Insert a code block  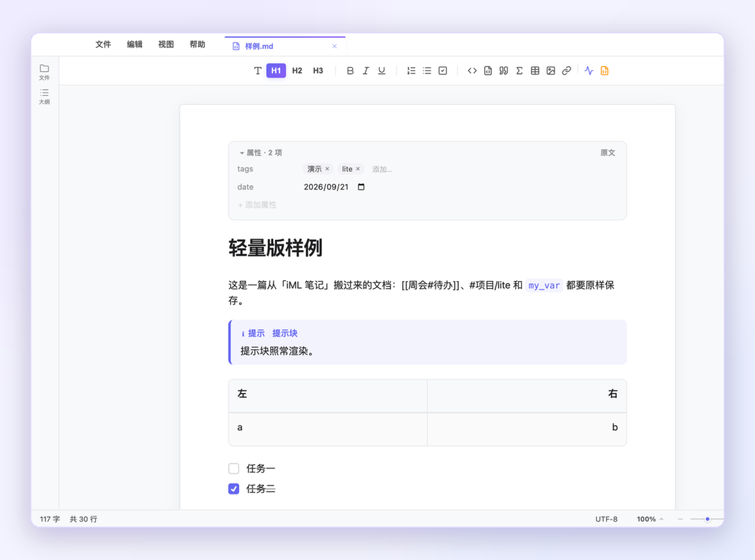488,71
